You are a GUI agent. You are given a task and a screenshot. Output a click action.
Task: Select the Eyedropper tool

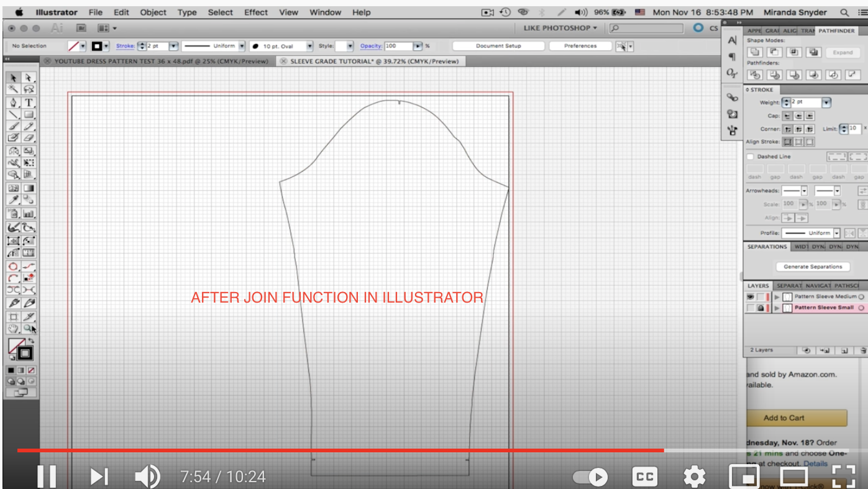[13, 199]
